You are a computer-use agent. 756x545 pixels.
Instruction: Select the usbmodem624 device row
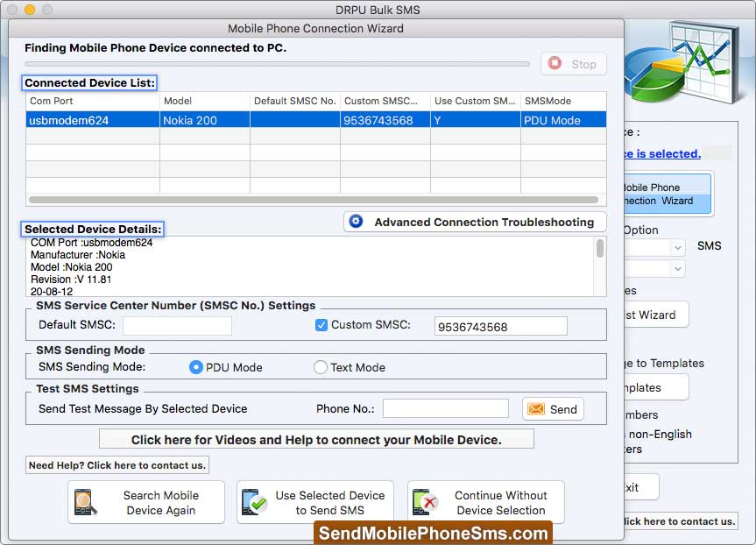[x=316, y=120]
